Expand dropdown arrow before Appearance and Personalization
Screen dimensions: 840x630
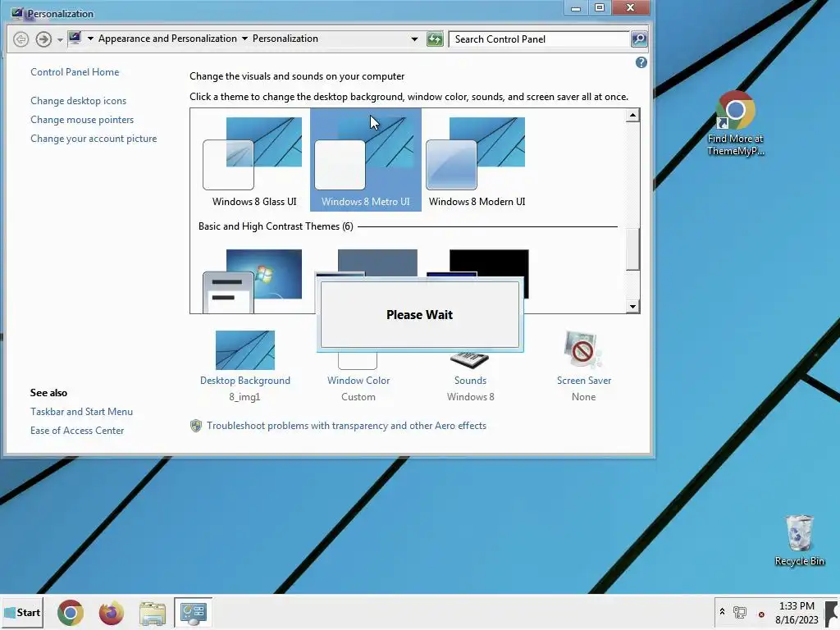click(90, 39)
